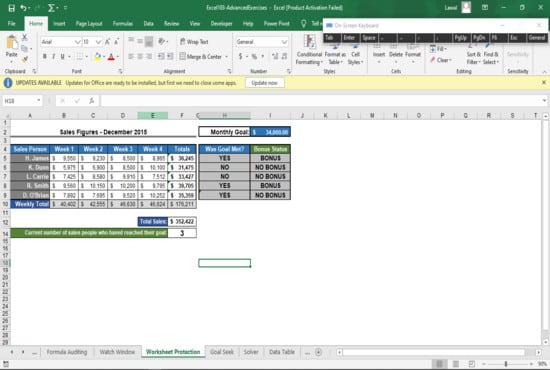
Task: Open the Formula Auditing sheet tab
Action: 67,352
